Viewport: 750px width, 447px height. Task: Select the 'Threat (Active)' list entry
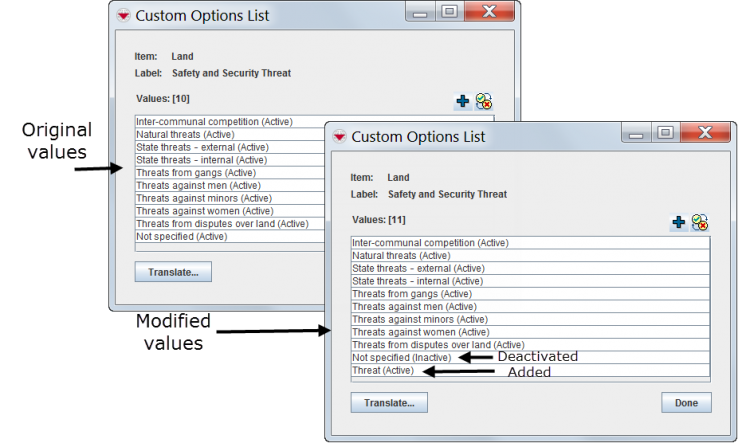pos(386,371)
